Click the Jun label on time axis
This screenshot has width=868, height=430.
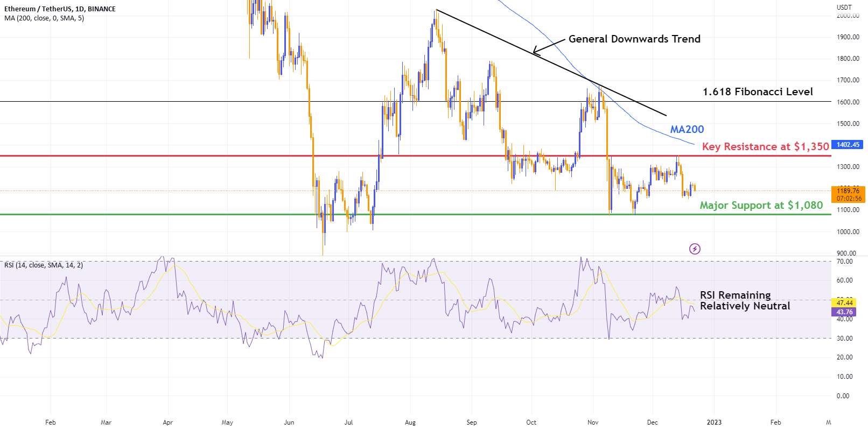pos(289,422)
